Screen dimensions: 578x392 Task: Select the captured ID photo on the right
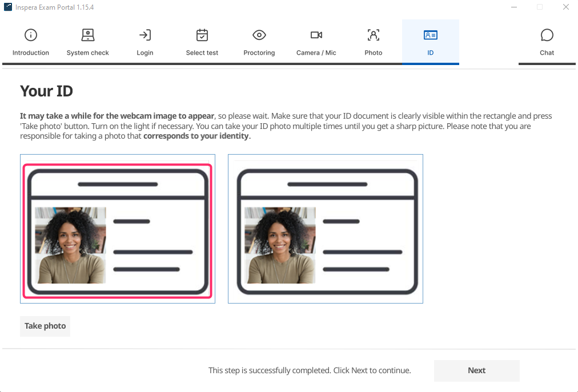coord(326,229)
